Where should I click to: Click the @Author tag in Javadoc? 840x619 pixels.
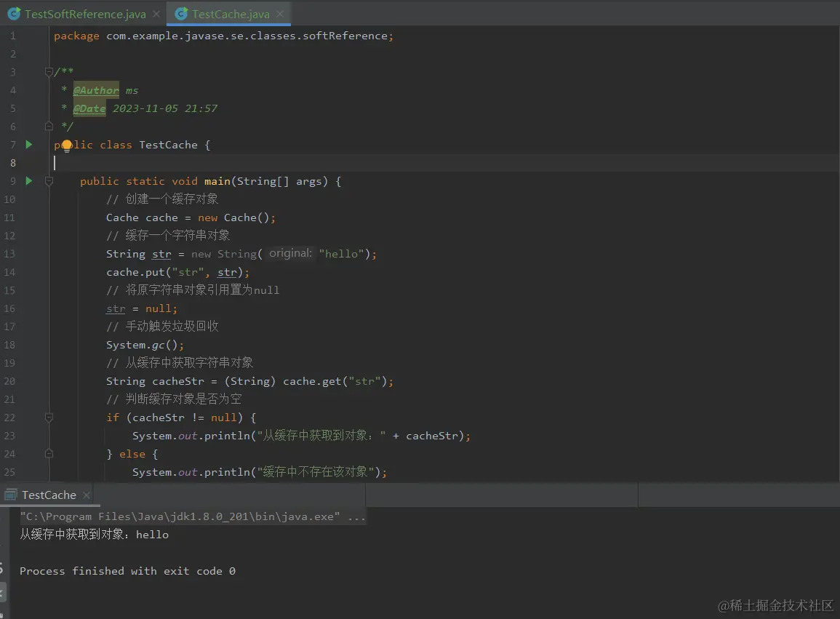(x=96, y=91)
